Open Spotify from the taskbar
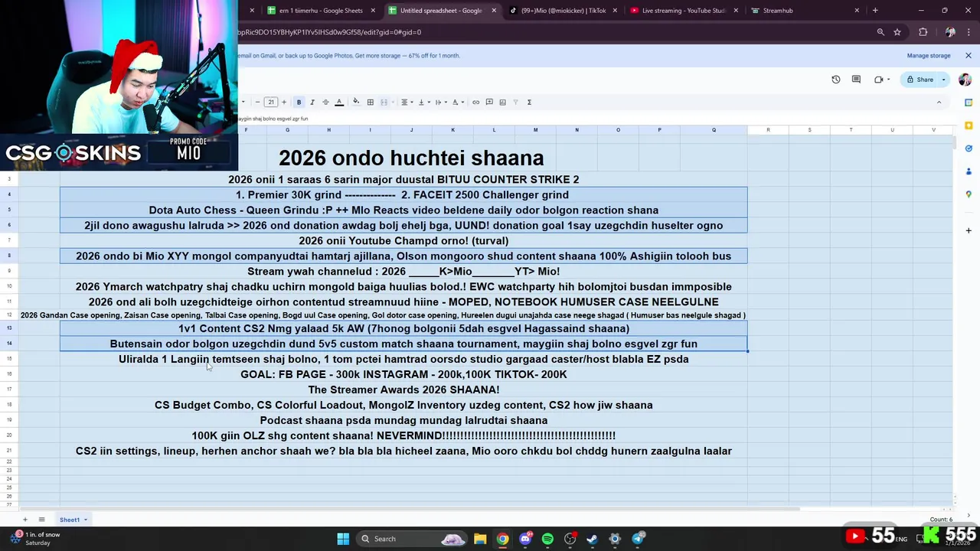Screen dimensions: 980x551 tap(547, 539)
